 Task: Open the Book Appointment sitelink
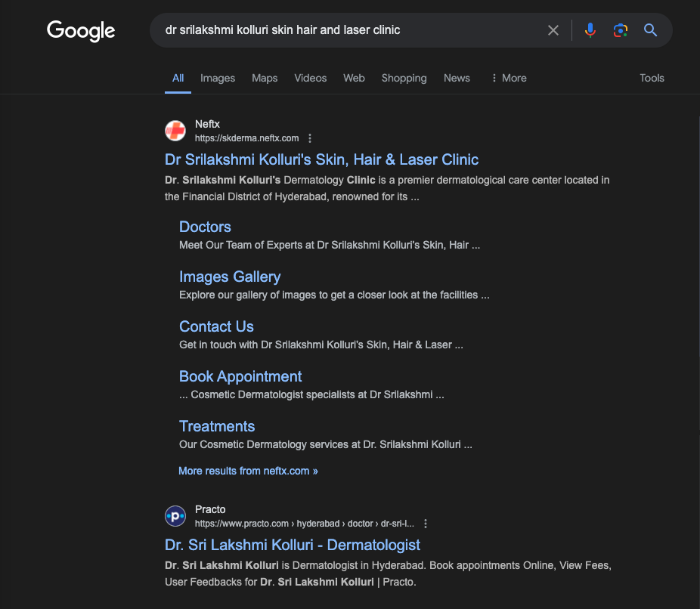(x=240, y=376)
